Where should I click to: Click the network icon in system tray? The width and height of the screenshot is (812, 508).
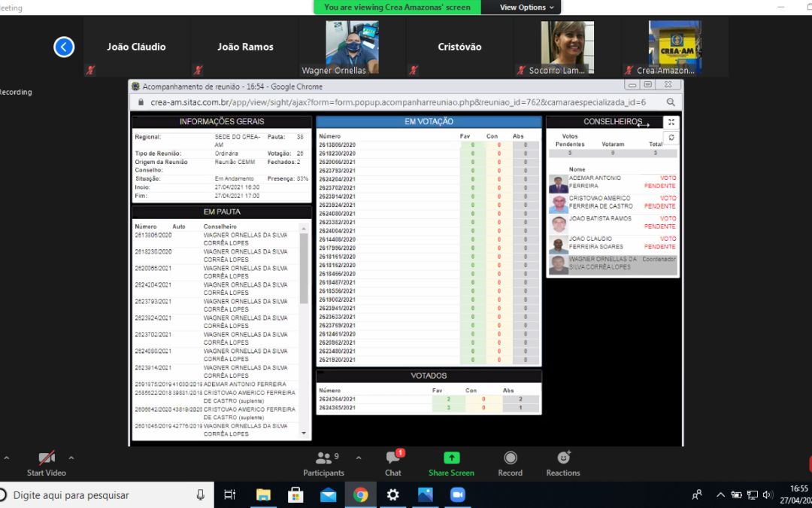coord(753,494)
